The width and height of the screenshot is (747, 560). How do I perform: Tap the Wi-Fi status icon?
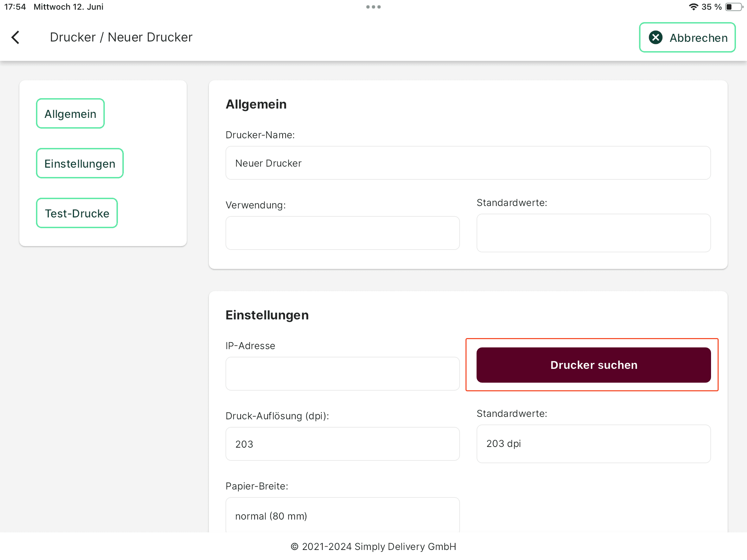tap(693, 7)
